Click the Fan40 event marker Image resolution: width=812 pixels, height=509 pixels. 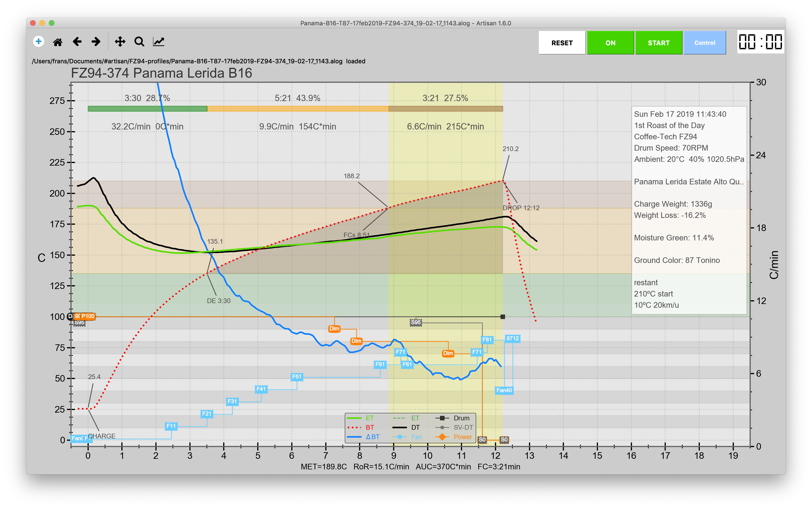point(504,391)
